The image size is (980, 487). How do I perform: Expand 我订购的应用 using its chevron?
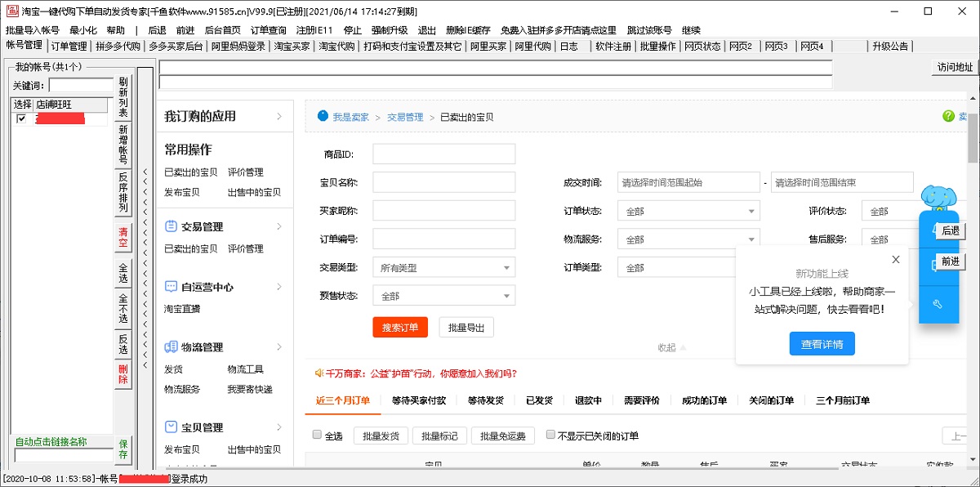tap(279, 117)
